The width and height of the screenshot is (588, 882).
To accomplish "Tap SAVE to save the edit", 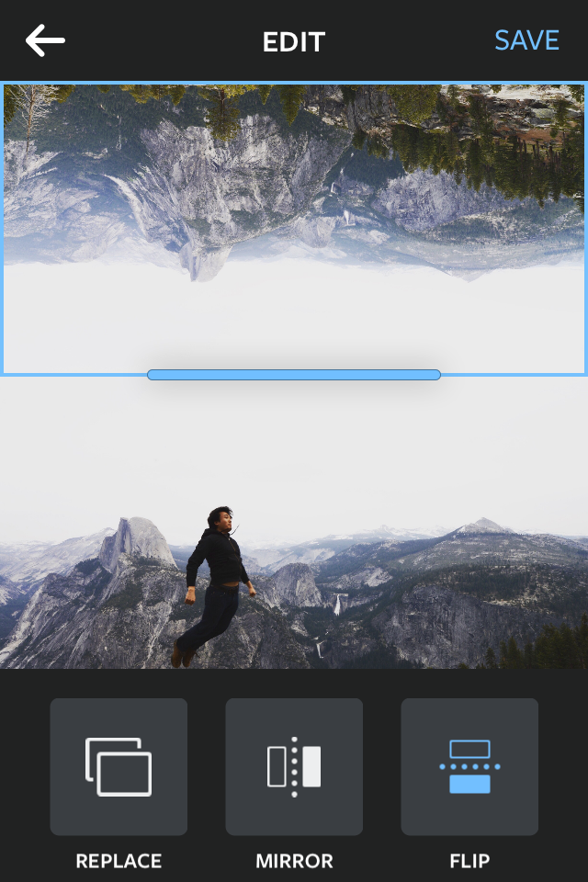I will [x=526, y=40].
